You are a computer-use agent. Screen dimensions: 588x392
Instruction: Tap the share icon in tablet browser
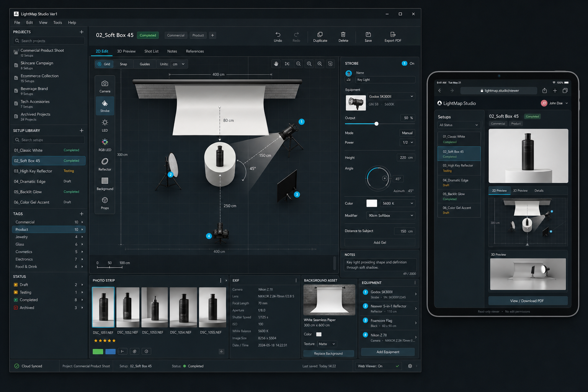coord(544,91)
